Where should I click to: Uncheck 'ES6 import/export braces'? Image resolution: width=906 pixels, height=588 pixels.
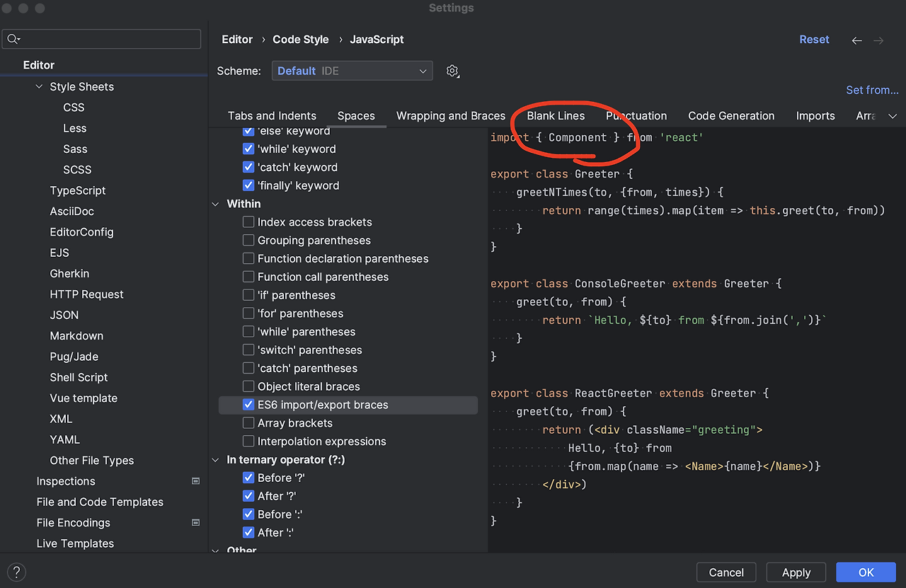248,404
